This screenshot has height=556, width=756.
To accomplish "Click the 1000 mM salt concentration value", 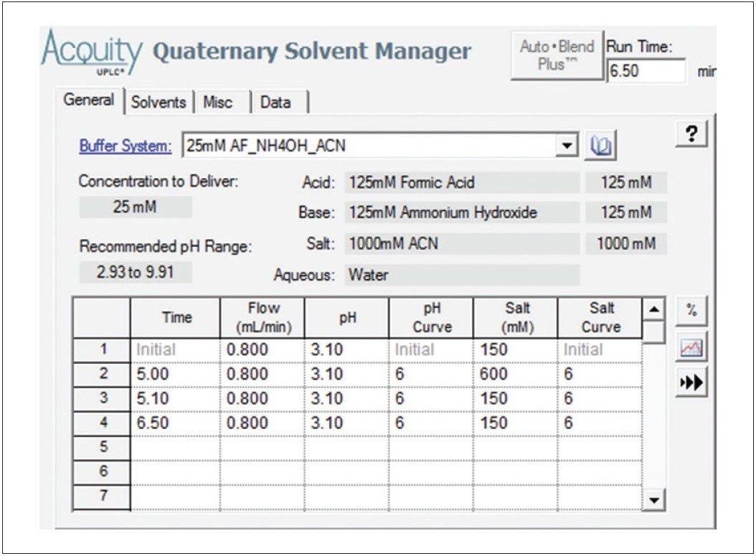I will click(x=626, y=243).
